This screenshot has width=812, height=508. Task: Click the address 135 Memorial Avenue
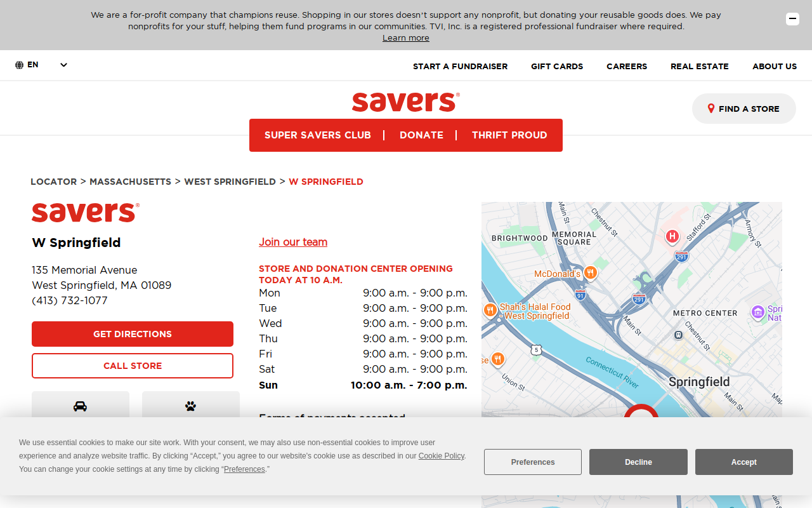pos(84,270)
